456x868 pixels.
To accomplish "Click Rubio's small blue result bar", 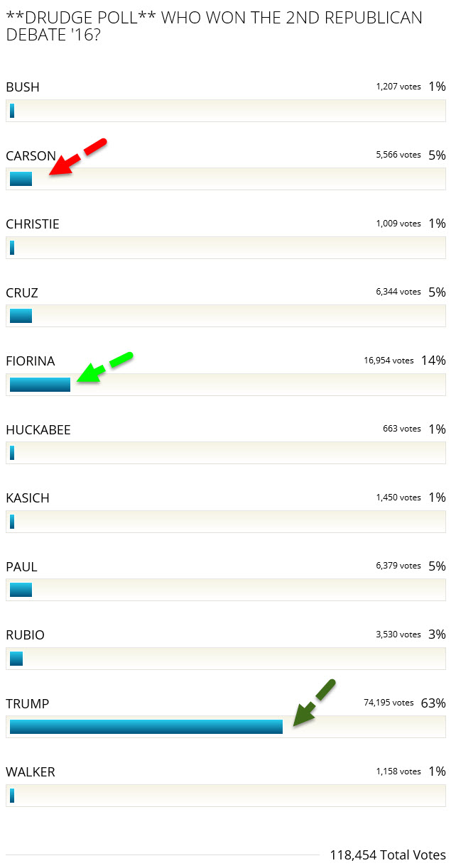I will point(16,659).
